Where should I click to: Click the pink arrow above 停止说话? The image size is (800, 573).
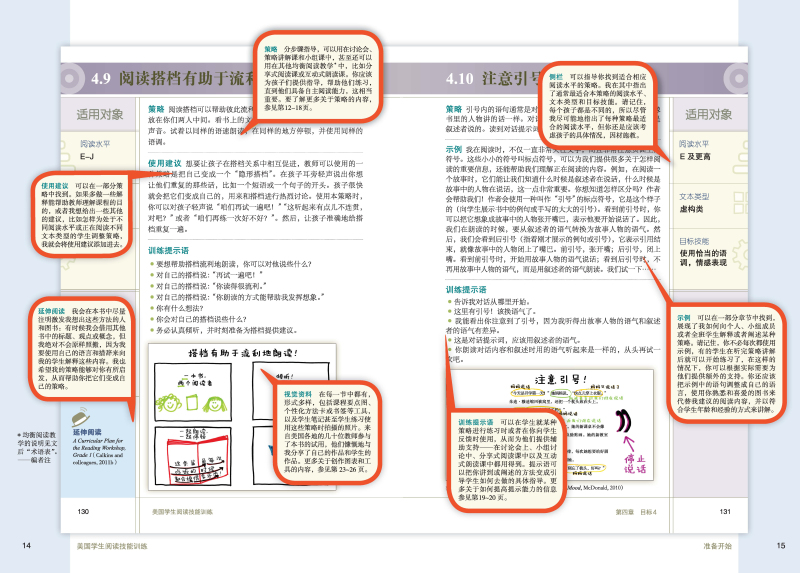629,443
